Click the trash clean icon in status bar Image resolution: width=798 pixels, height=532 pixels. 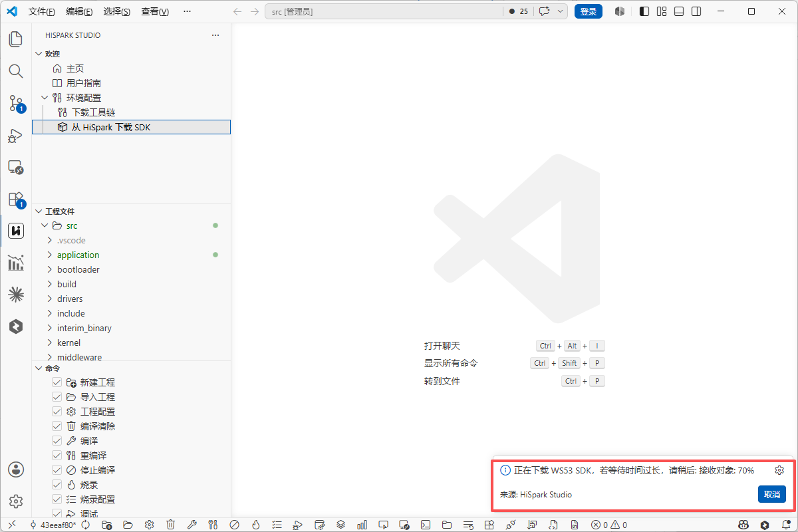coord(170,525)
